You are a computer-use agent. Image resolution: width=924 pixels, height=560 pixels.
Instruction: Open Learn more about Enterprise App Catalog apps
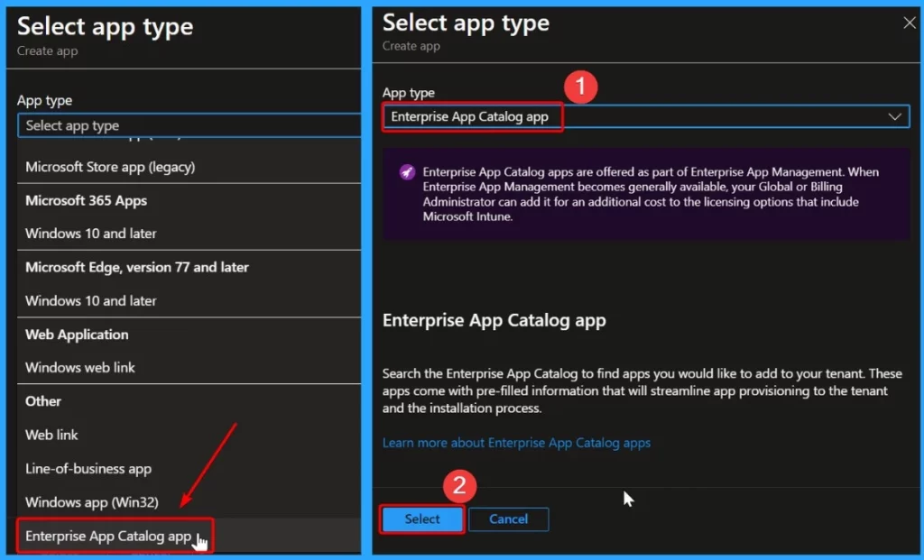(516, 443)
